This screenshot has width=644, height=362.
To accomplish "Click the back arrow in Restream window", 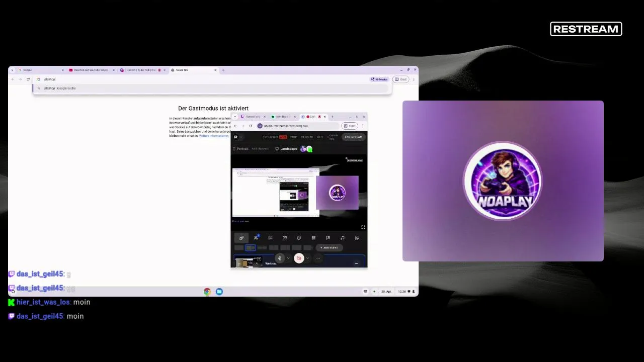I will tap(235, 126).
